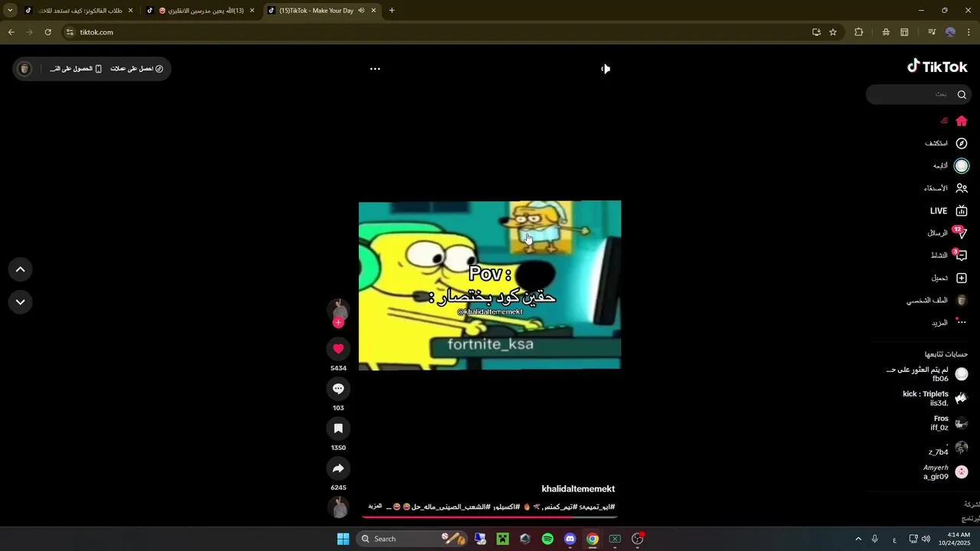980x551 pixels.
Task: Open the For You home icon
Action: tap(962, 121)
